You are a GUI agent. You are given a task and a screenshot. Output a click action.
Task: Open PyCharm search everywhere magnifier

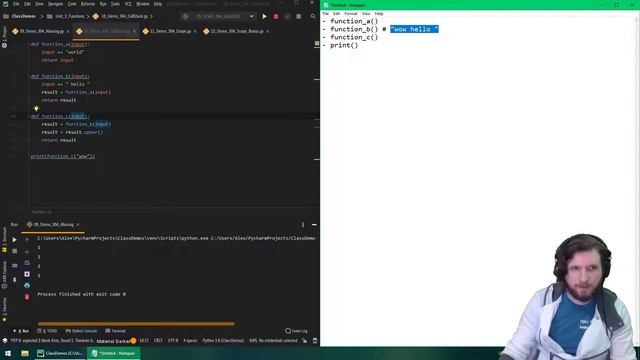pyautogui.click(x=313, y=16)
